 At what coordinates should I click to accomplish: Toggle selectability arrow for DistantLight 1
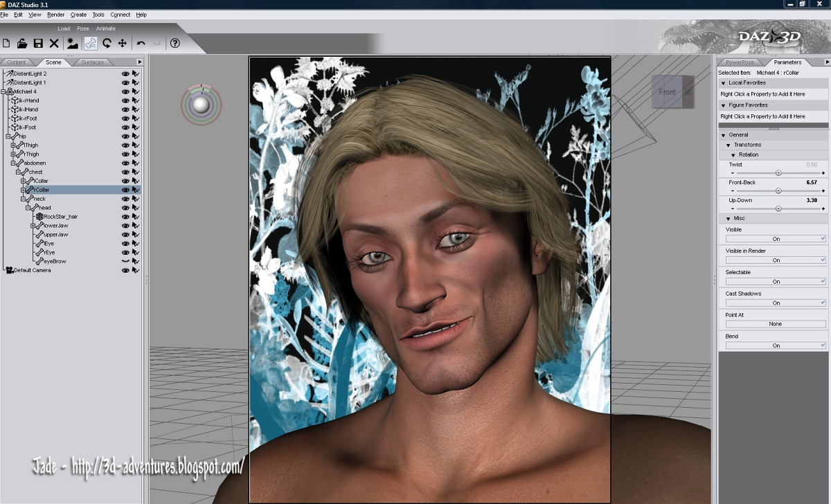click(x=136, y=82)
